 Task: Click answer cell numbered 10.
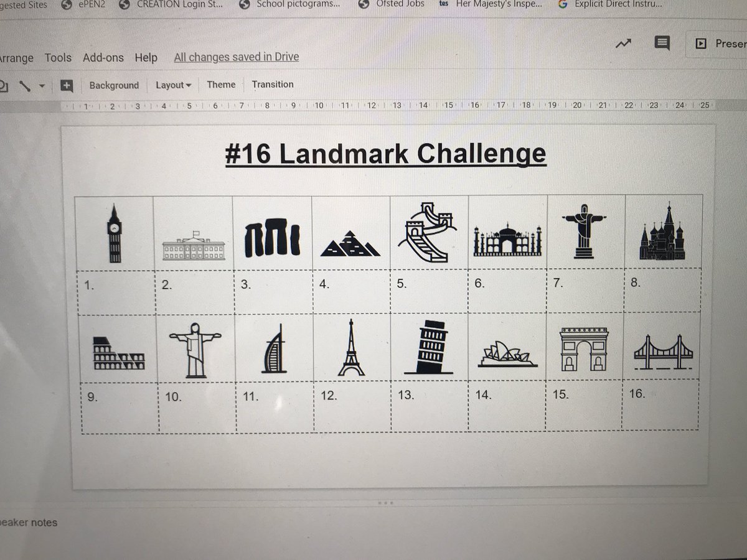(197, 408)
